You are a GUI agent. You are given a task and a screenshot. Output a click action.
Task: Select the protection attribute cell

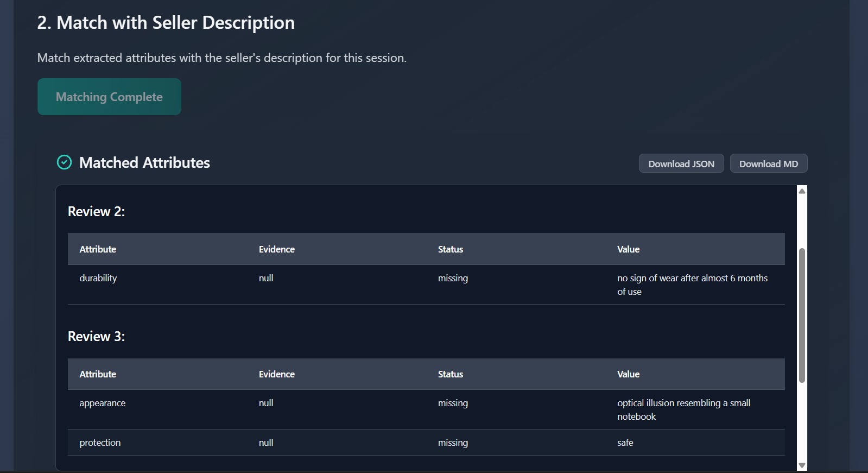100,443
